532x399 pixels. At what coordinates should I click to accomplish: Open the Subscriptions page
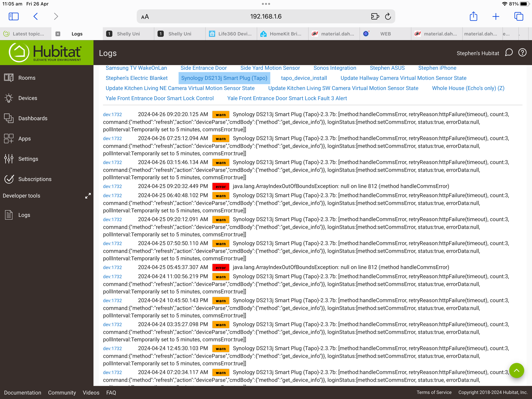tap(35, 179)
